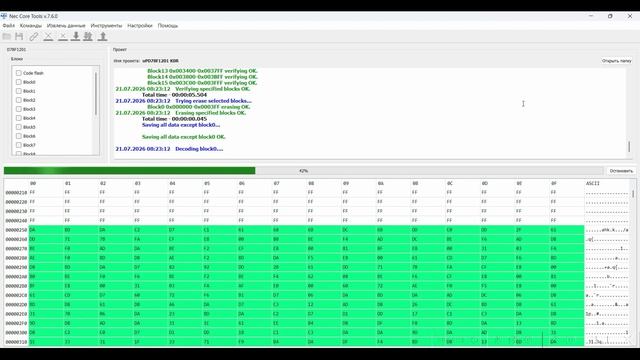Select the row address 00000210

[16, 193]
